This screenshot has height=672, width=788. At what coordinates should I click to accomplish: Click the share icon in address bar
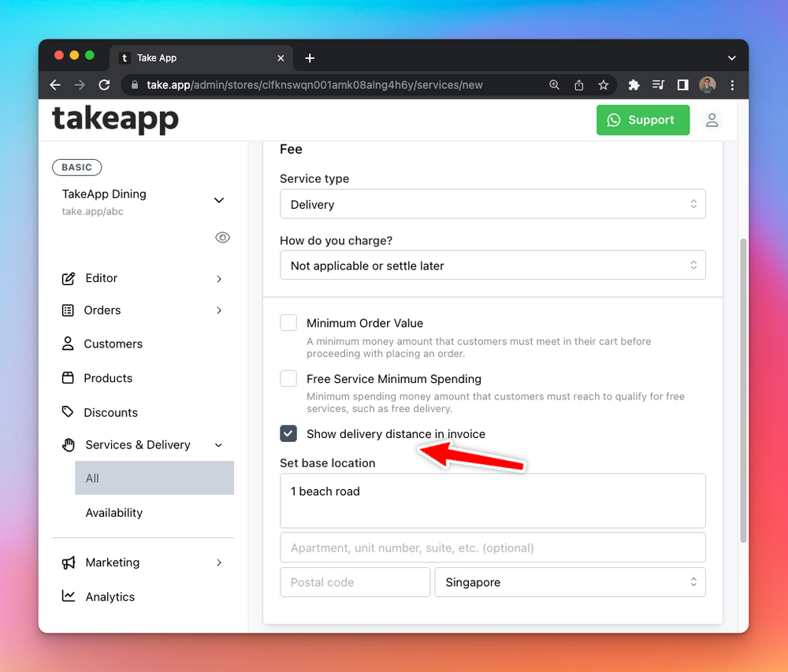click(579, 85)
